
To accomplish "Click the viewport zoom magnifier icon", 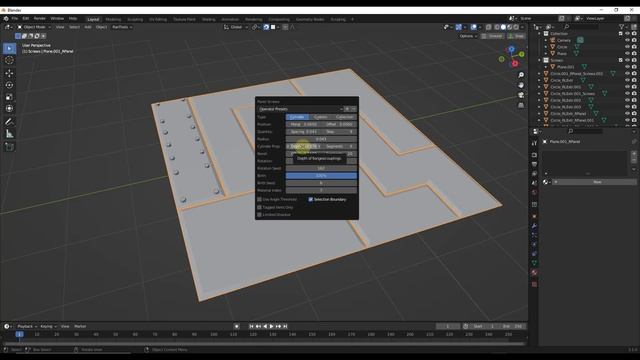I will [x=521, y=75].
